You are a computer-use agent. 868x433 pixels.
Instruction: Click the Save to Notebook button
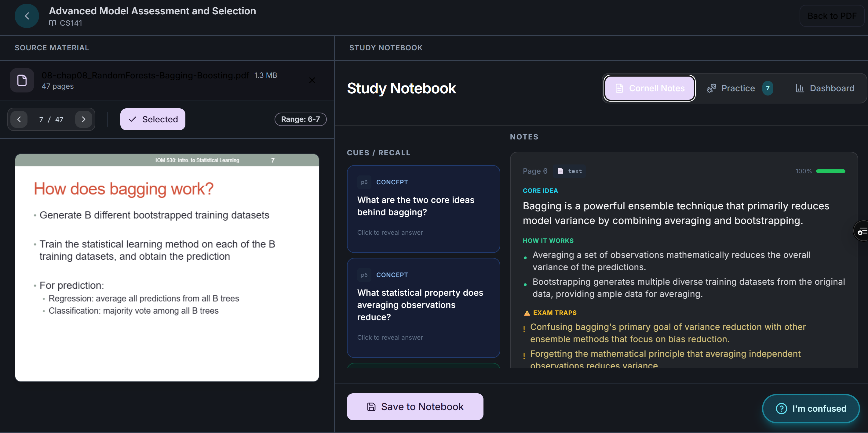pyautogui.click(x=415, y=406)
